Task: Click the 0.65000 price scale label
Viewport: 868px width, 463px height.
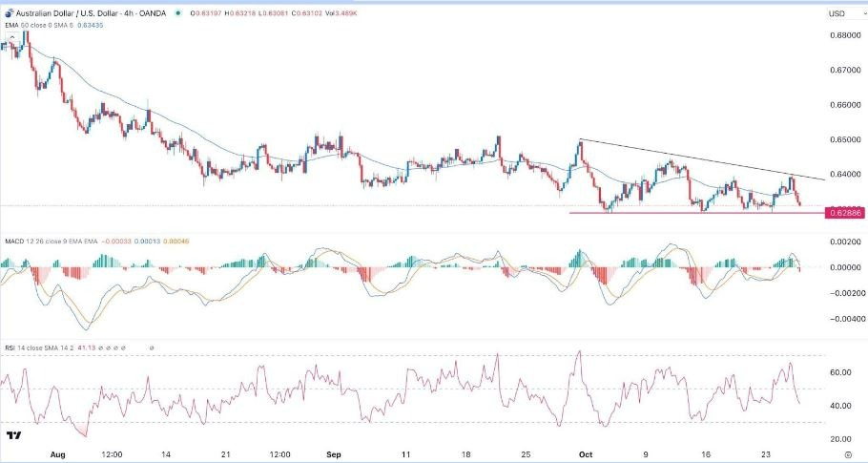Action: pyautogui.click(x=846, y=140)
